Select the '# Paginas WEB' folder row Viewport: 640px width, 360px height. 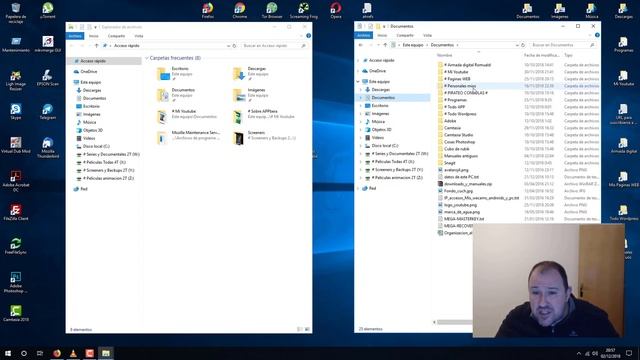coord(518,79)
